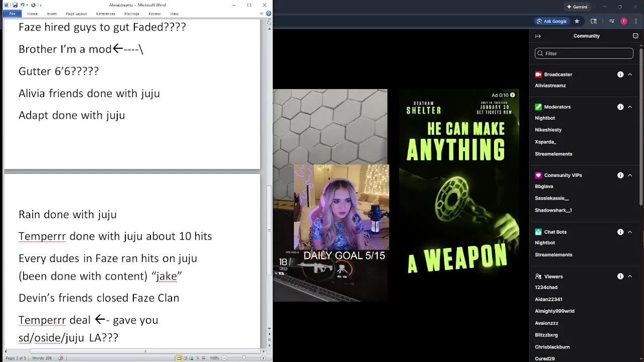Collapse the Chat Bots section chevron
This screenshot has height=362, width=644.
coord(630,232)
